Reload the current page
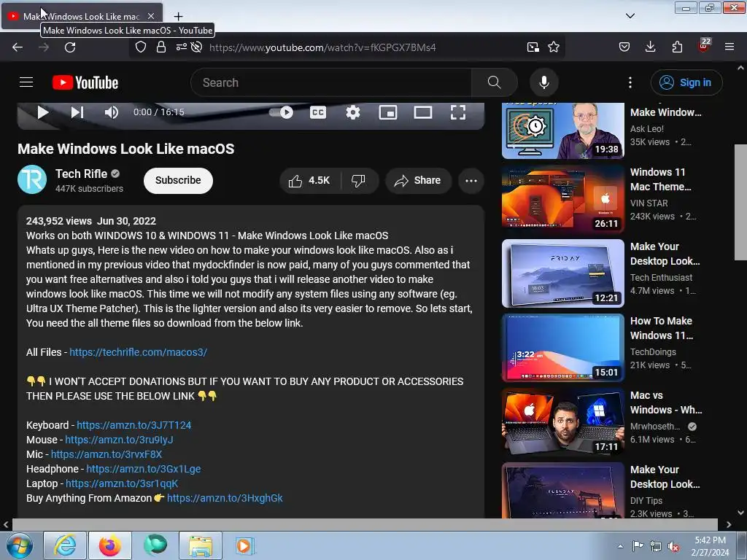The height and width of the screenshot is (560, 747). [70, 47]
